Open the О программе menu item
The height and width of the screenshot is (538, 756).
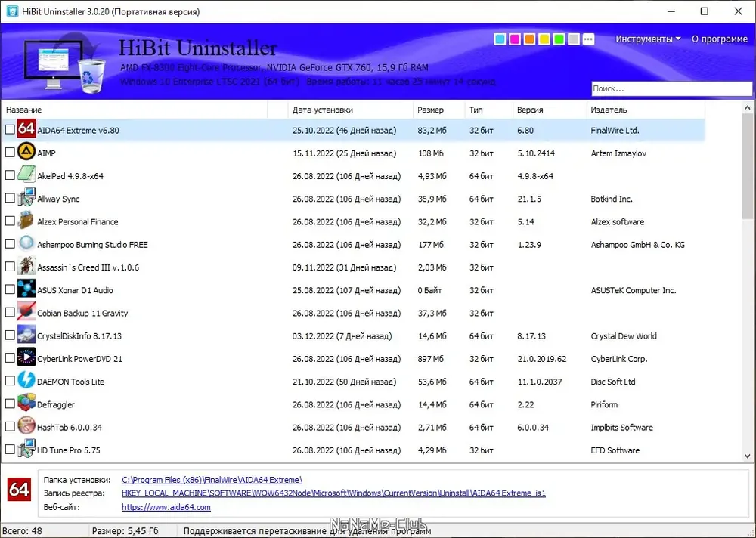pyautogui.click(x=720, y=39)
